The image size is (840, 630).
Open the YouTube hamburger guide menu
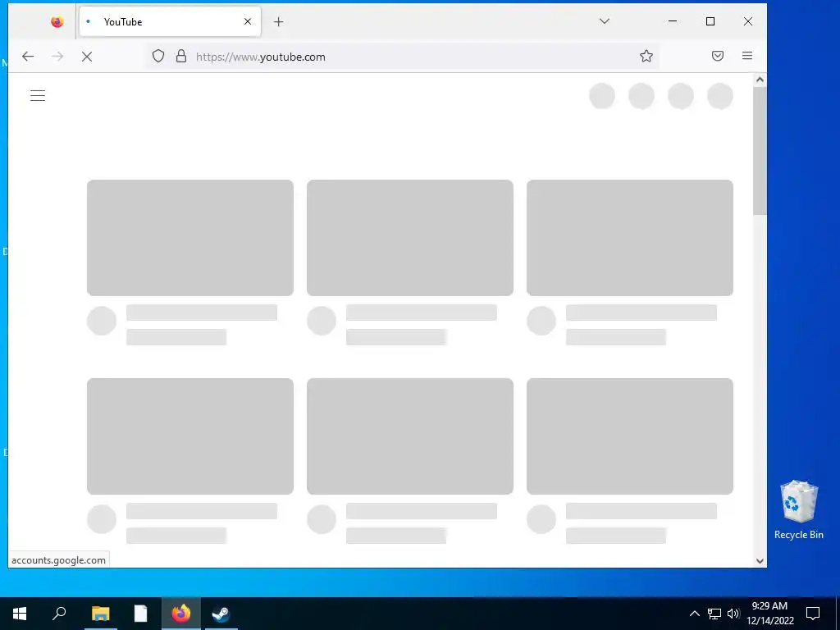coord(38,96)
